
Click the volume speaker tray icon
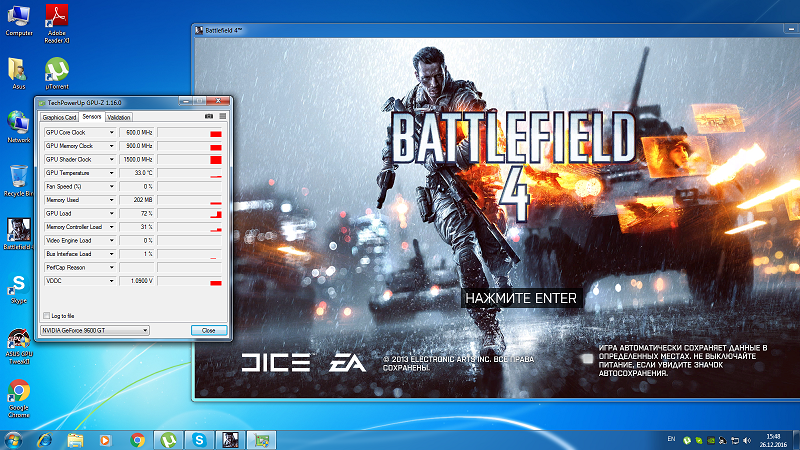[747, 440]
